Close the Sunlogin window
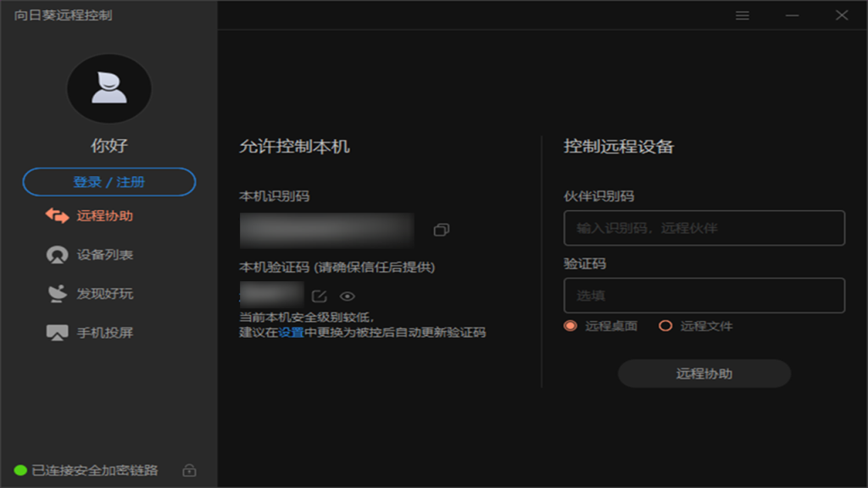Image resolution: width=868 pixels, height=488 pixels. click(x=842, y=15)
